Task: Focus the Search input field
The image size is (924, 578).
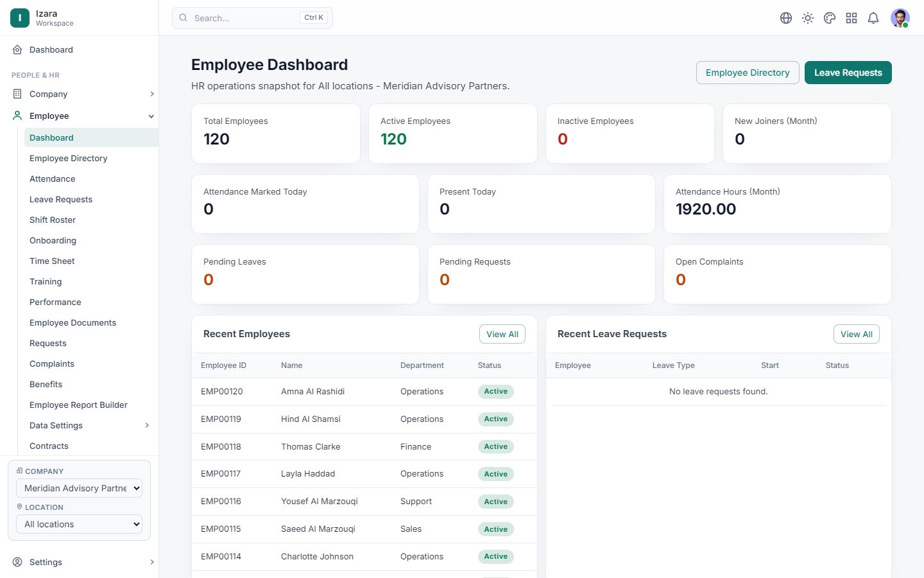Action: [252, 18]
